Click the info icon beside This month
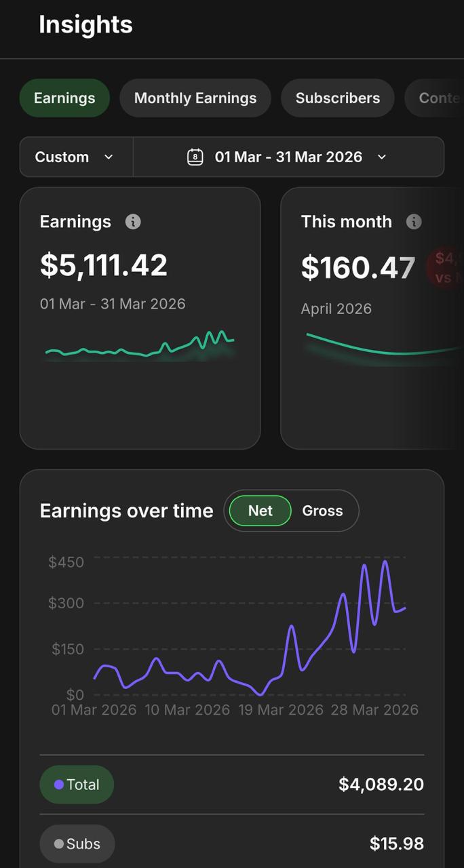The image size is (464, 868). [414, 222]
